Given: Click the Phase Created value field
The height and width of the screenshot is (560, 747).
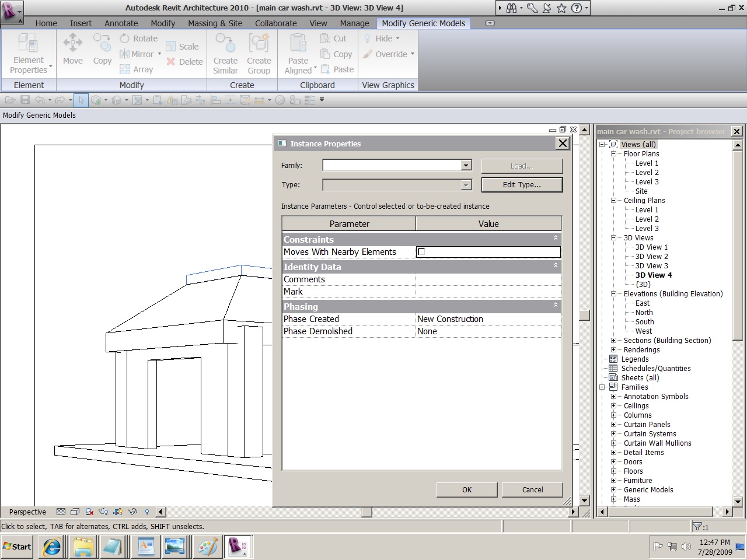Looking at the screenshot, I should (x=488, y=319).
